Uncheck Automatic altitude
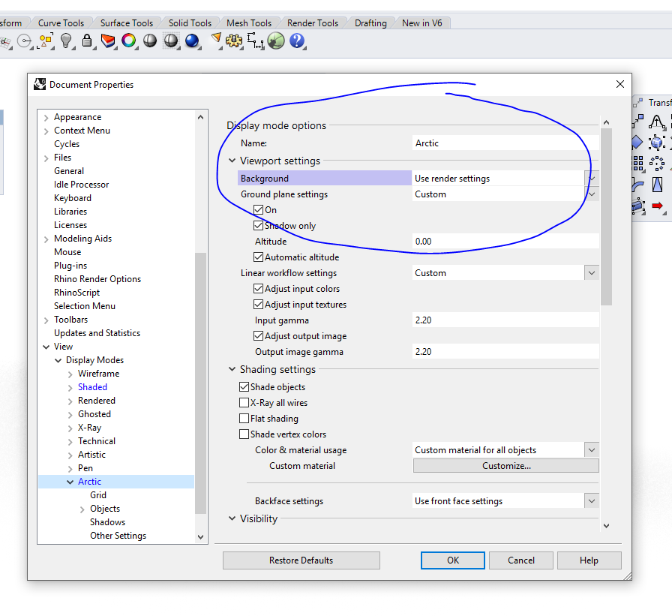The image size is (672, 616). pyautogui.click(x=258, y=257)
